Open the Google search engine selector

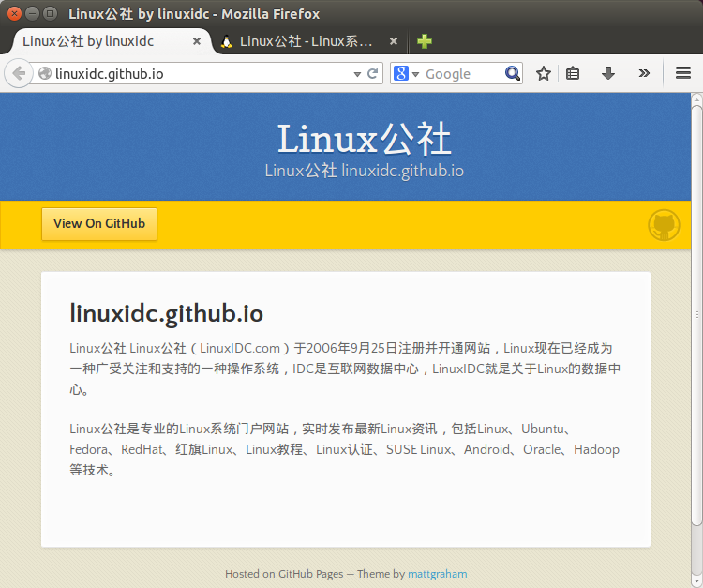[x=406, y=73]
